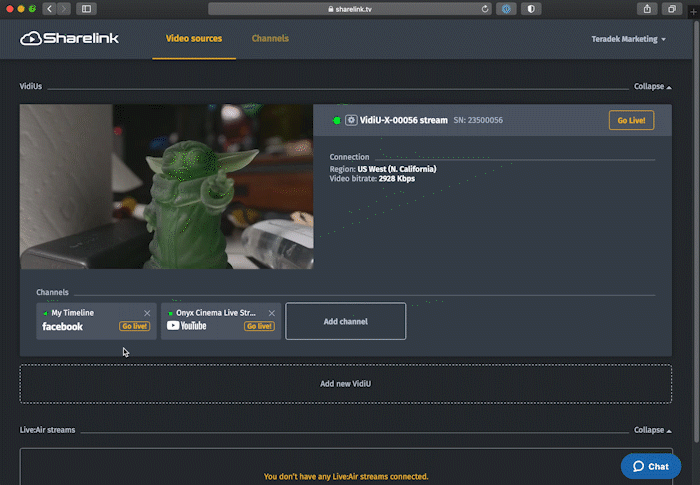Viewport: 700px width, 485px height.
Task: Select the Video sources tab
Action: [194, 39]
